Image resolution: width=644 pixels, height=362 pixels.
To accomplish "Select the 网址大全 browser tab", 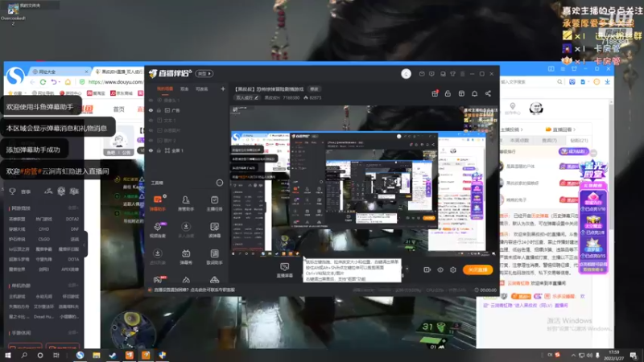I will 60,72.
